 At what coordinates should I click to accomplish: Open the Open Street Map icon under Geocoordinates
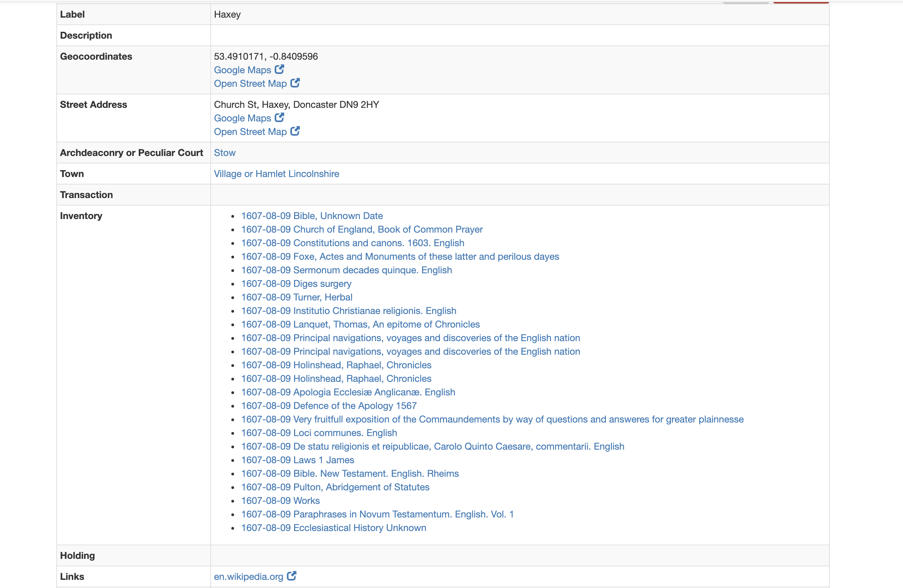point(295,83)
